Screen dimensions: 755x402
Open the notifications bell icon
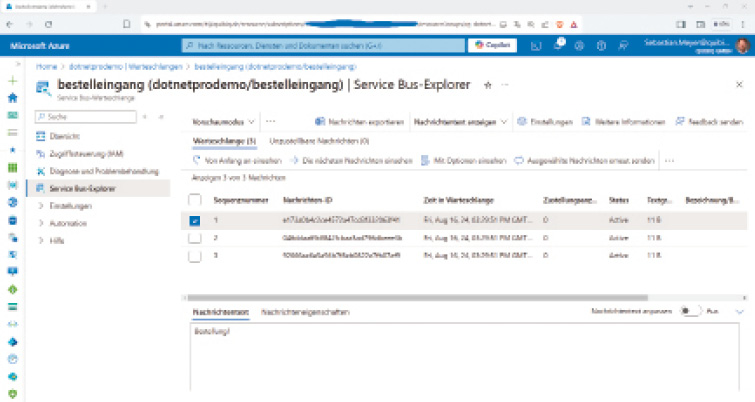(x=558, y=45)
